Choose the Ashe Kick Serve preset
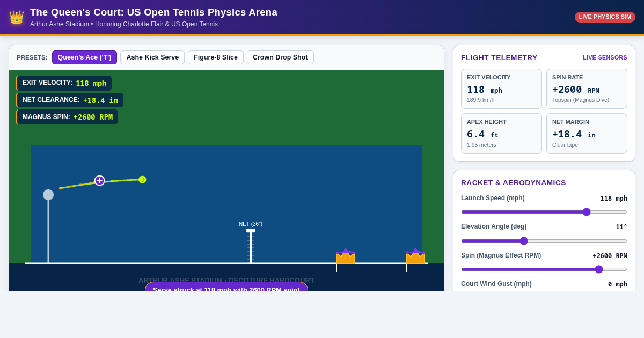Screen dimensions: 644x338 point(152,57)
